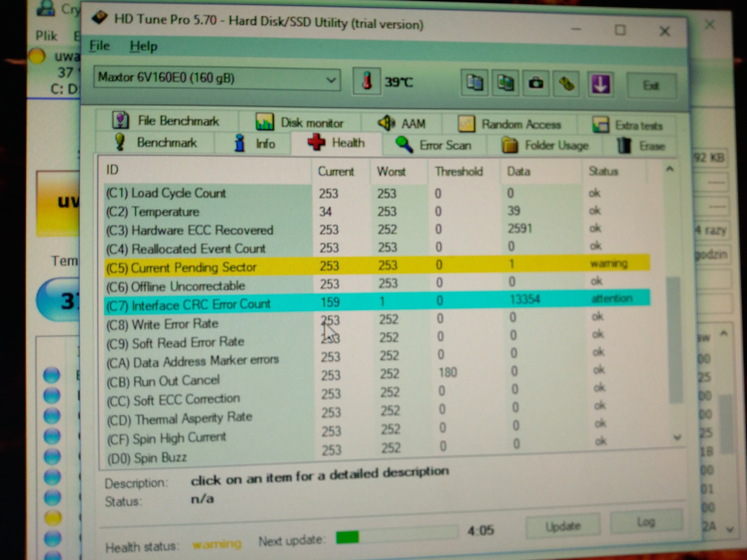Screen dimensions: 747x560
Task: Click the Log button
Action: pos(647,522)
